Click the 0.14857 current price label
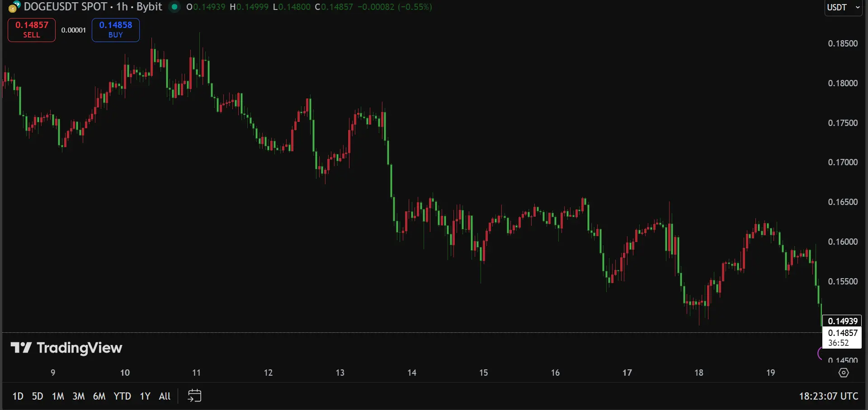 coord(842,333)
